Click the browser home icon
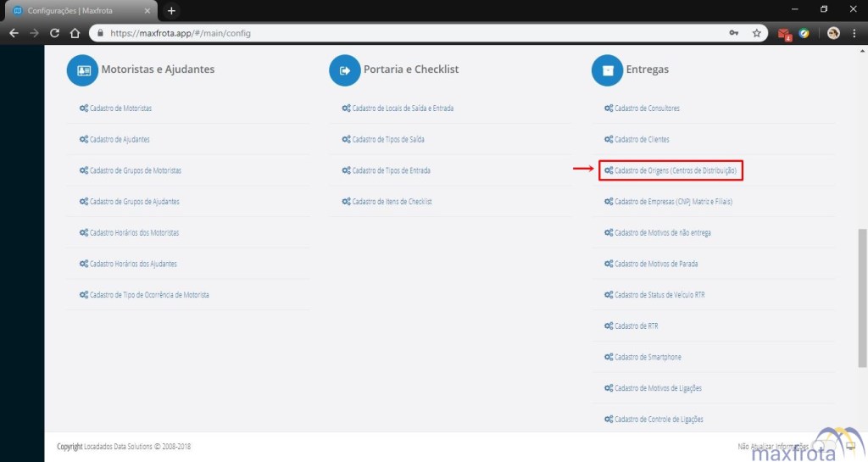The width and height of the screenshot is (868, 462). coord(75,34)
